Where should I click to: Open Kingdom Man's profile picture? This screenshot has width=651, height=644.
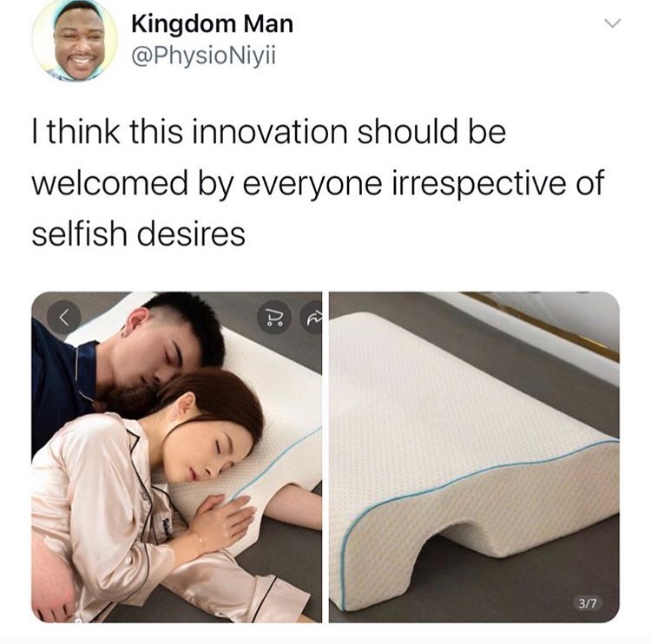click(75, 39)
